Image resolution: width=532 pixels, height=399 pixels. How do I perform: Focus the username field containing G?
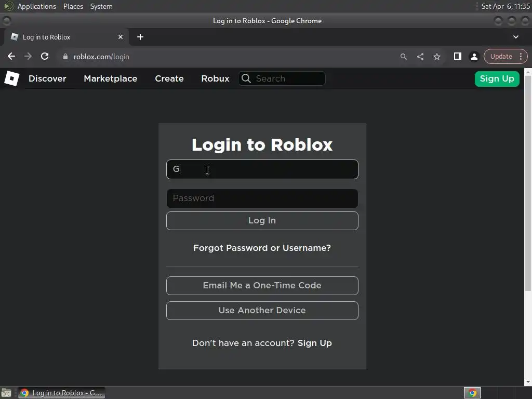tap(262, 169)
